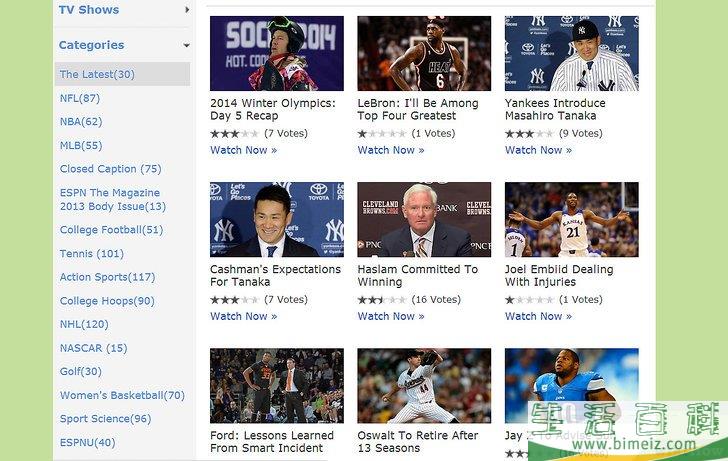The height and width of the screenshot is (461, 728).
Task: Click title Cashman's Expectations For Tanaka
Action: (275, 276)
